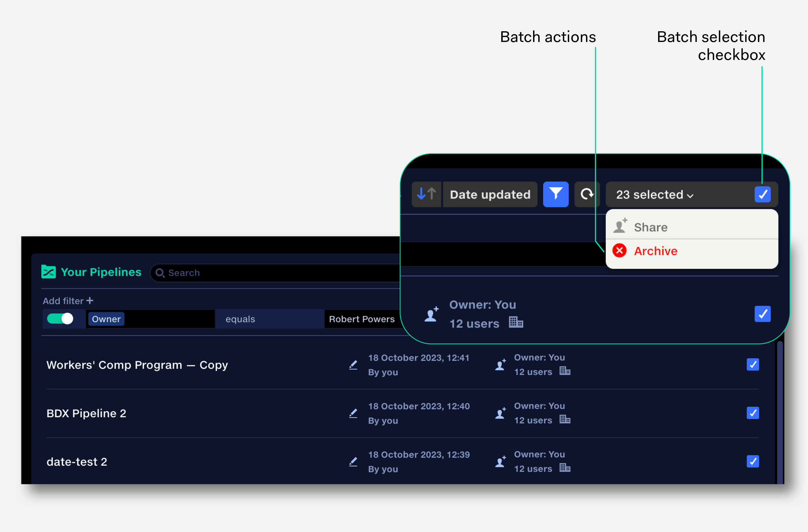The width and height of the screenshot is (808, 532).
Task: Toggle the blue filter funnel button
Action: pyautogui.click(x=556, y=194)
